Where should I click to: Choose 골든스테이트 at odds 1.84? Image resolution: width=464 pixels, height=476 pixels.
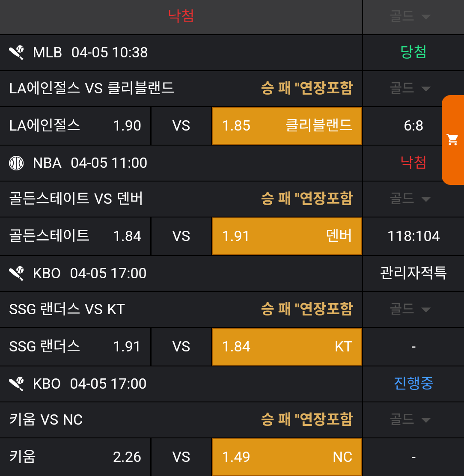[75, 236]
